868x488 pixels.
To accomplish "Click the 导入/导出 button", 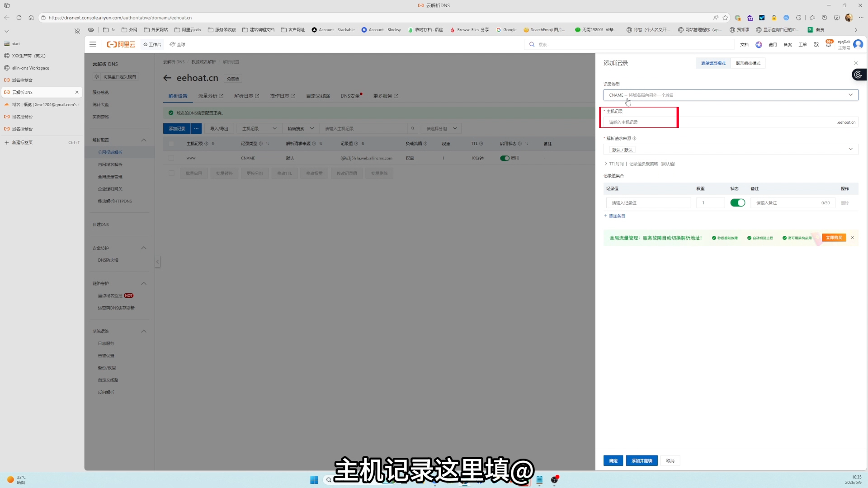I will pos(219,128).
